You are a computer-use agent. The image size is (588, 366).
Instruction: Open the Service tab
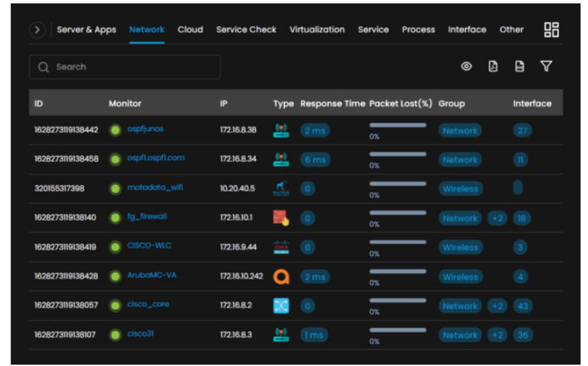point(373,30)
